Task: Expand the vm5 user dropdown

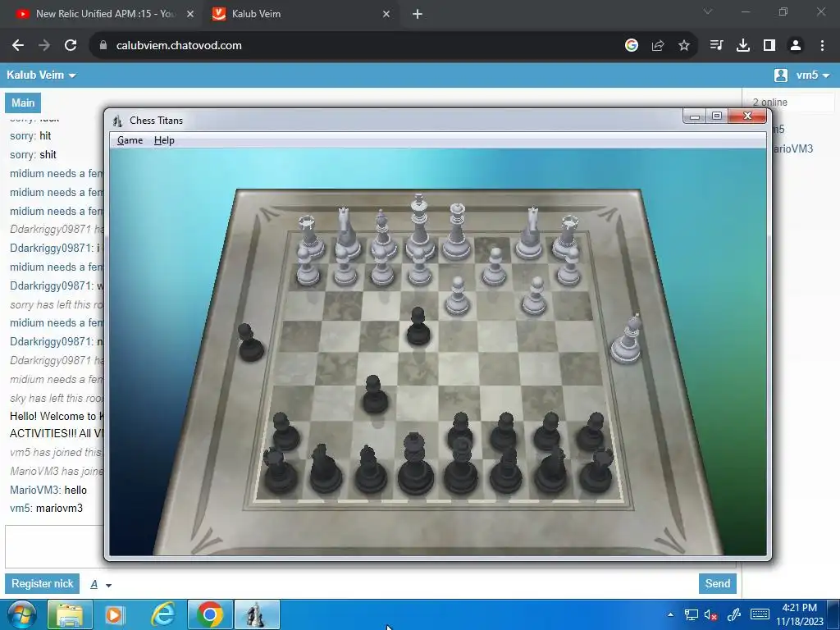Action: 813,75
